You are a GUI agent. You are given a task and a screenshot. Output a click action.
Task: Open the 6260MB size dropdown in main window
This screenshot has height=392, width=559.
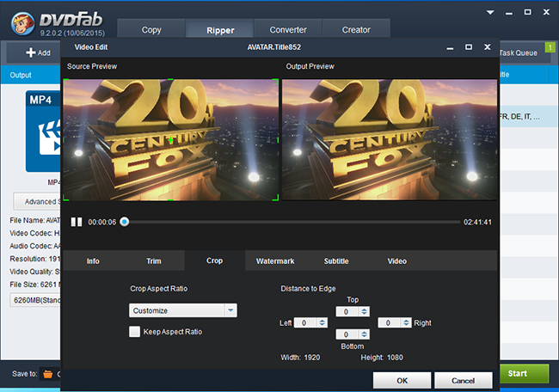pos(35,300)
